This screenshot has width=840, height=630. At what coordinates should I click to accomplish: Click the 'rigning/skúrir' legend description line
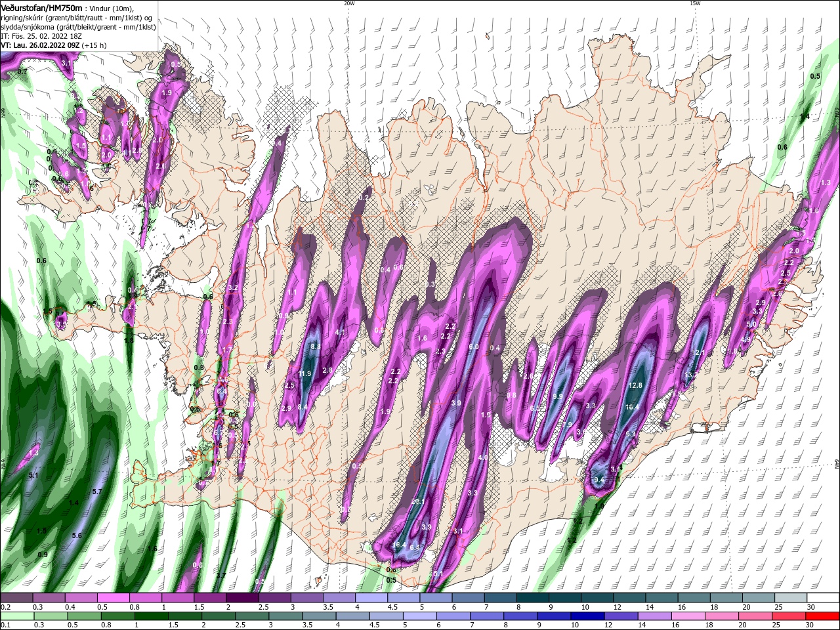pyautogui.click(x=77, y=18)
